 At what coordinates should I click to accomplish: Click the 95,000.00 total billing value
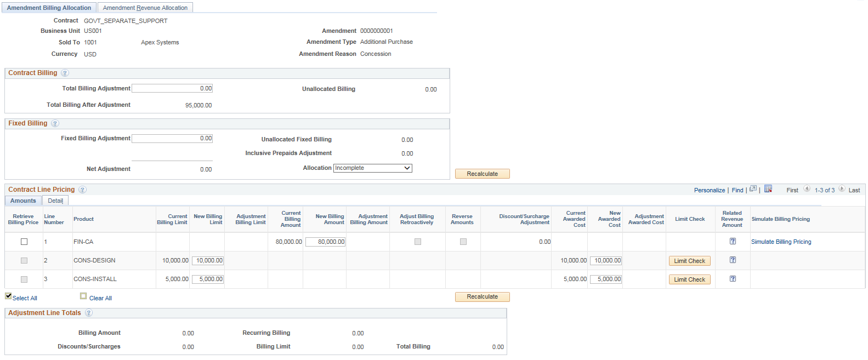[198, 105]
